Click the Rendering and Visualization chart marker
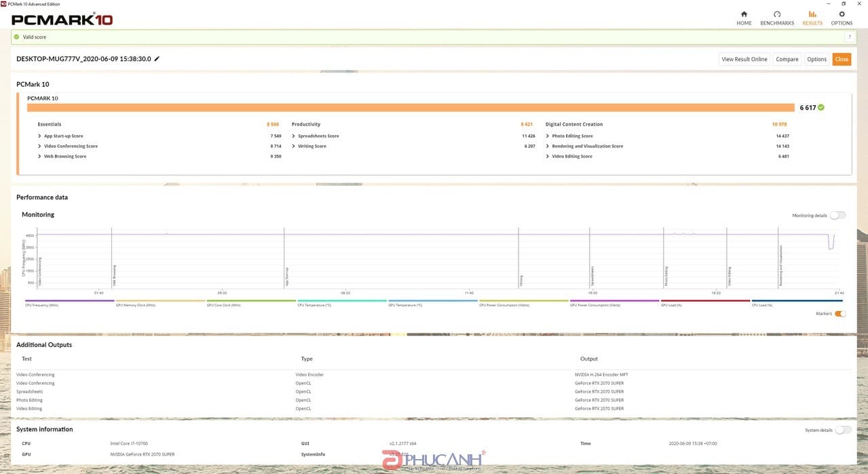 [x=781, y=266]
